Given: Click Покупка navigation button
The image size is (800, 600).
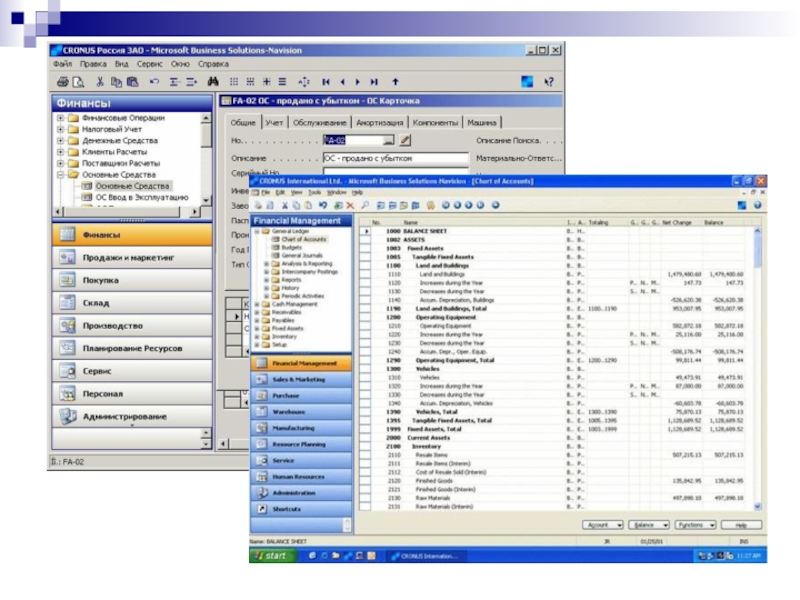Looking at the screenshot, I should point(132,280).
